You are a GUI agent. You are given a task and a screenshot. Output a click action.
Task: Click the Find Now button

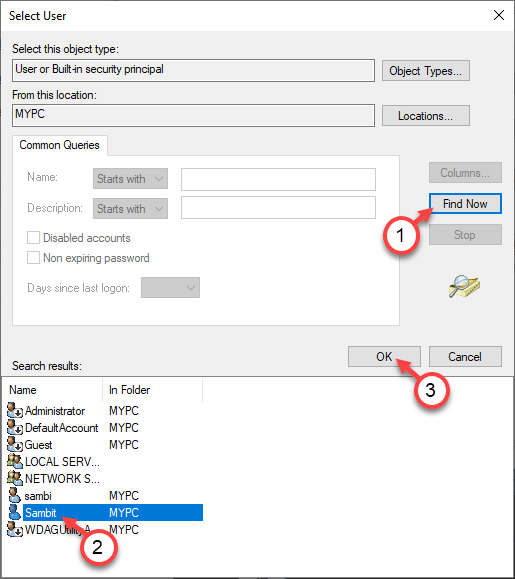coord(465,203)
